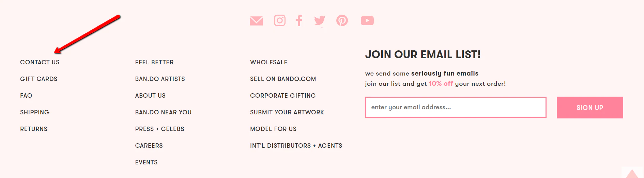Click the email envelope icon
The height and width of the screenshot is (178, 644).
tap(256, 21)
